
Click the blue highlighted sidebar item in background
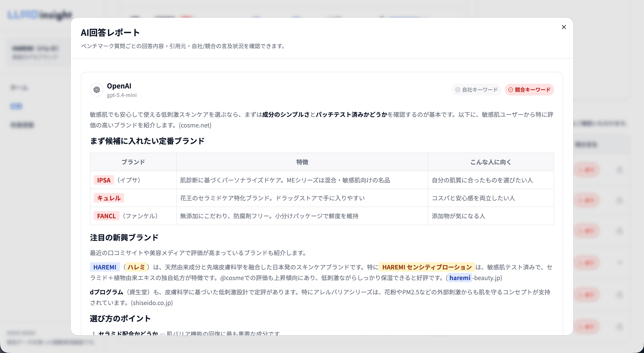[16, 106]
